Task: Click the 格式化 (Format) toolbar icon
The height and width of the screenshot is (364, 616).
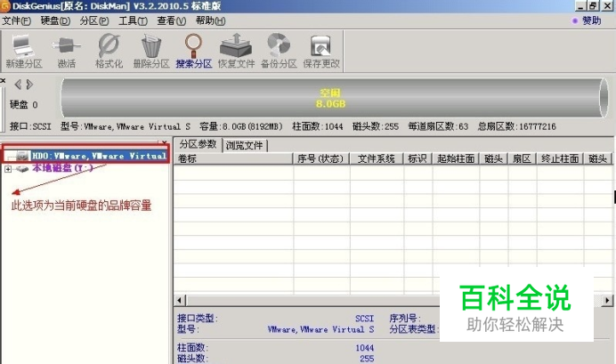Action: (109, 52)
